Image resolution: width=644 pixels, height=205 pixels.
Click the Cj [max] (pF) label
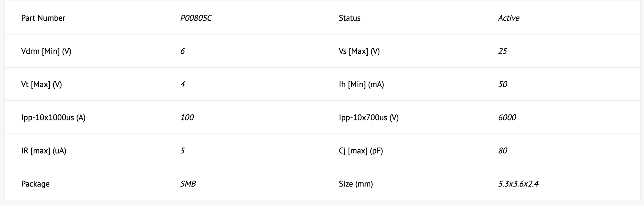pos(361,151)
